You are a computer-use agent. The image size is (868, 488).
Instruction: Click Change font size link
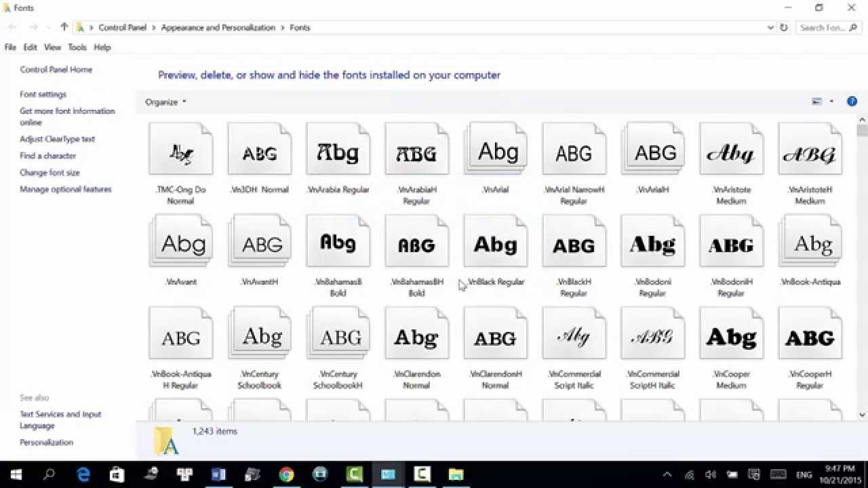(x=50, y=173)
